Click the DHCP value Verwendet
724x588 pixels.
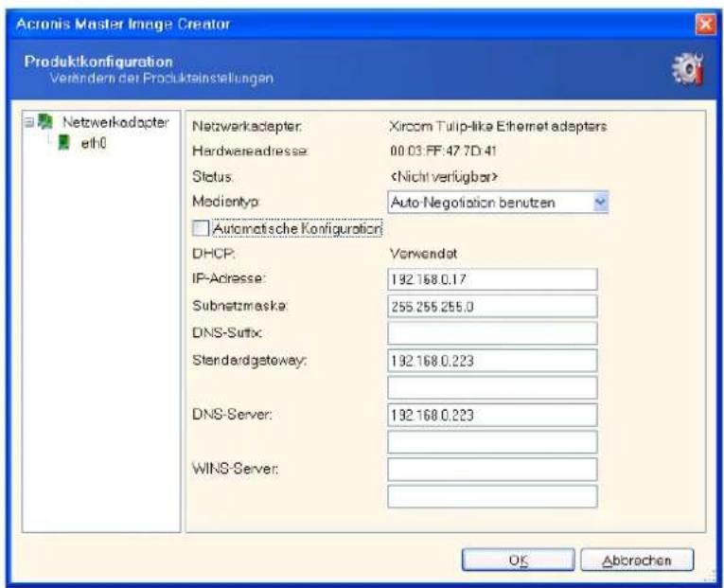tap(423, 254)
